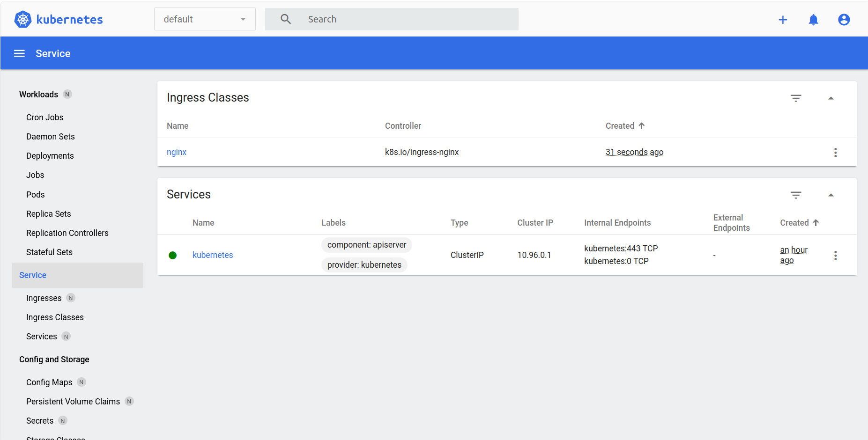868x440 pixels.
Task: Click the kubernetes:0 TCP endpoint
Action: click(x=616, y=261)
